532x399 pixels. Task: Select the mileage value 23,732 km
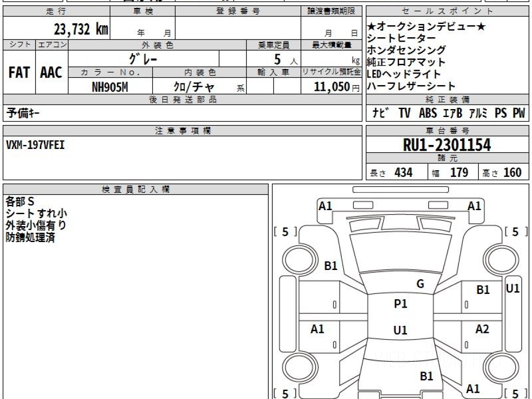point(81,30)
